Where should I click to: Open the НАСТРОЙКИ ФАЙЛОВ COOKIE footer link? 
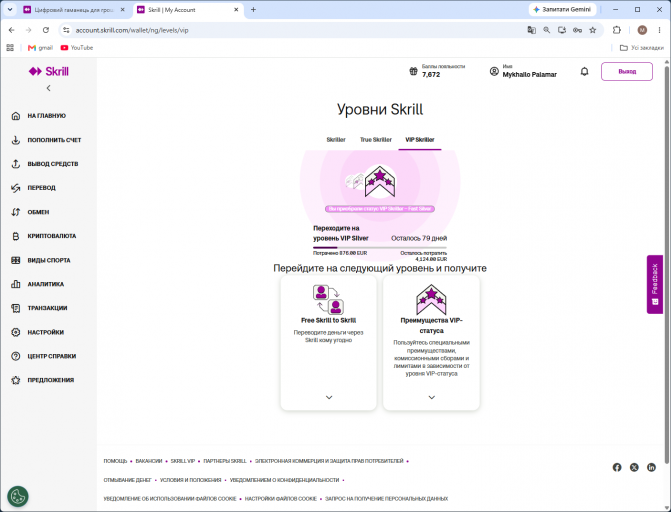pos(281,499)
